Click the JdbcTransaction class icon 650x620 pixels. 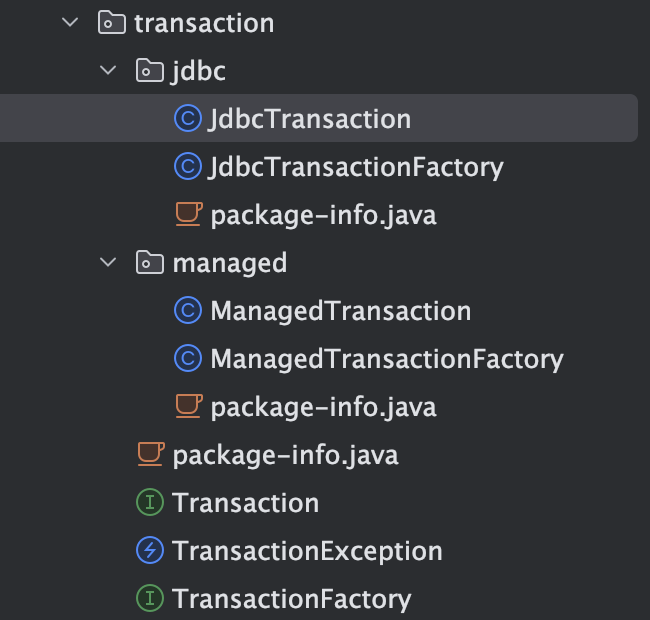pyautogui.click(x=188, y=119)
